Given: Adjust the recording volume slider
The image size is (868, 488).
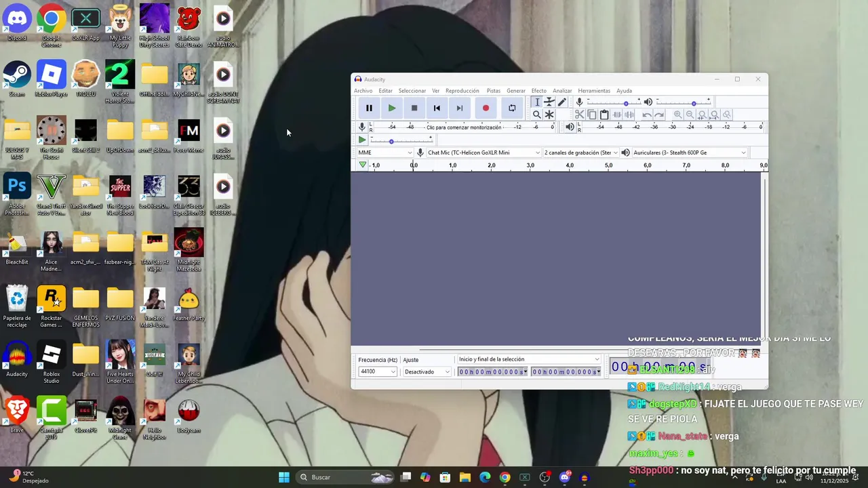Looking at the screenshot, I should pos(614,102).
